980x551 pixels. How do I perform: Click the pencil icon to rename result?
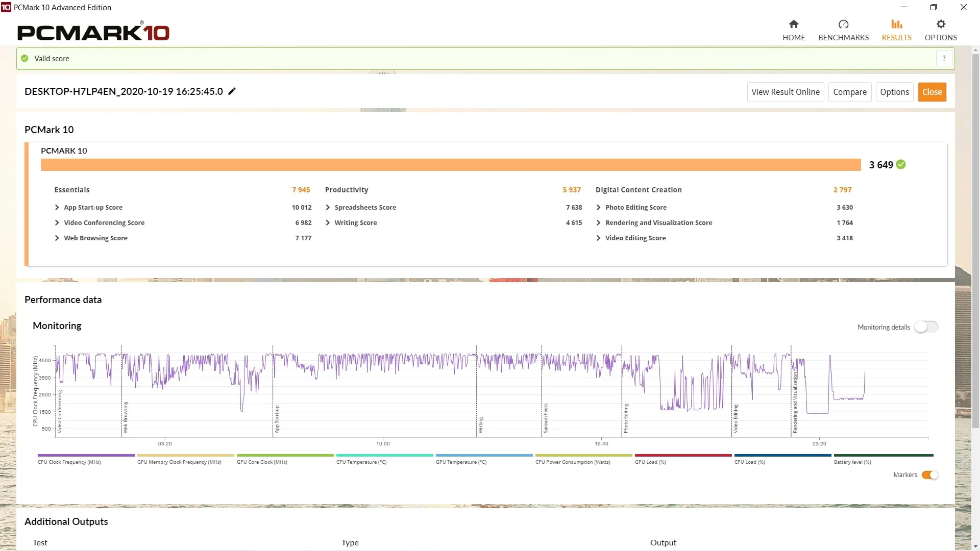pos(232,91)
